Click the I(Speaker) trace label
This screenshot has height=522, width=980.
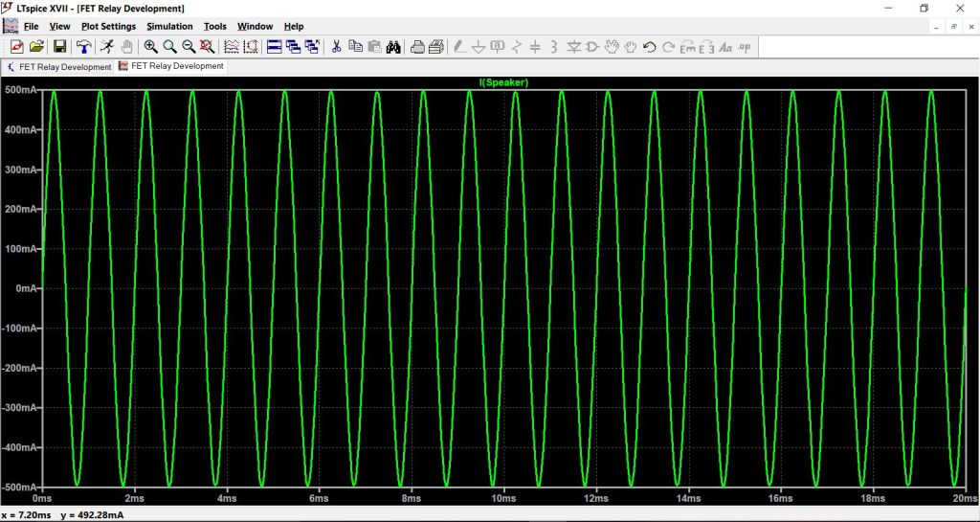click(503, 82)
